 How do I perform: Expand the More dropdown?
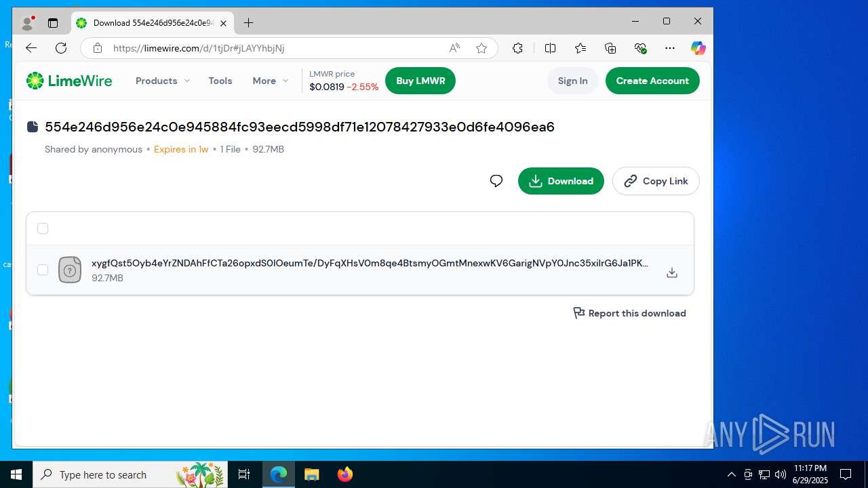click(x=271, y=81)
